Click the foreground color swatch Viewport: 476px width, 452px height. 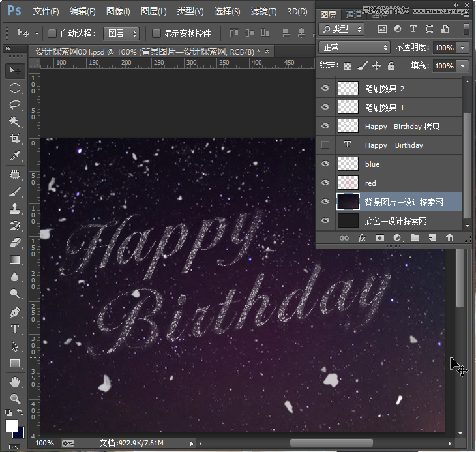tap(11, 426)
